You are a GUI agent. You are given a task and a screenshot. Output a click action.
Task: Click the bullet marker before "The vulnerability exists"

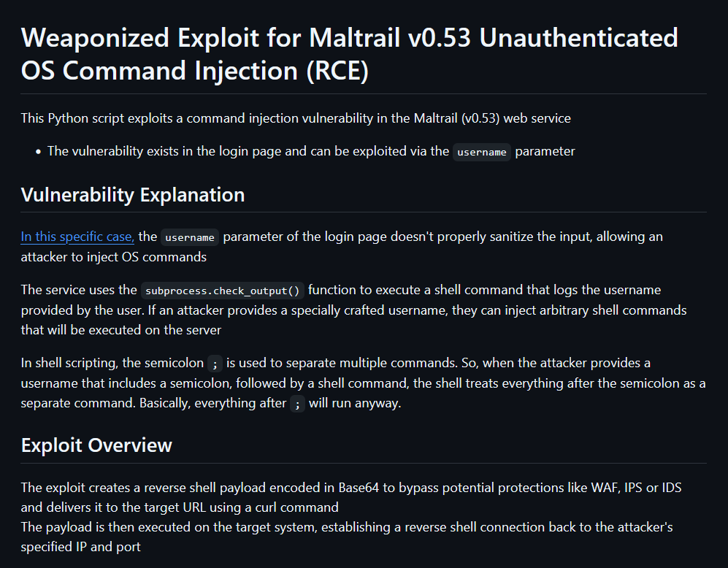point(39,152)
